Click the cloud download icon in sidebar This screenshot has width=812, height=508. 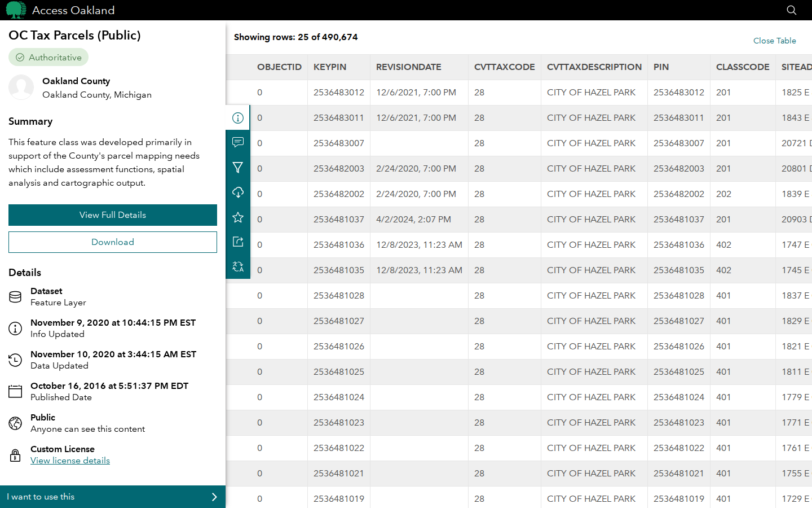pyautogui.click(x=238, y=192)
